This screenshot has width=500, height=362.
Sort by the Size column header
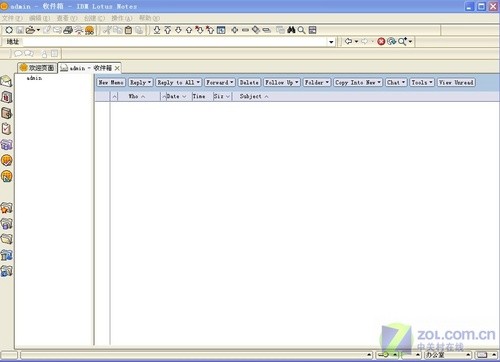click(x=222, y=96)
